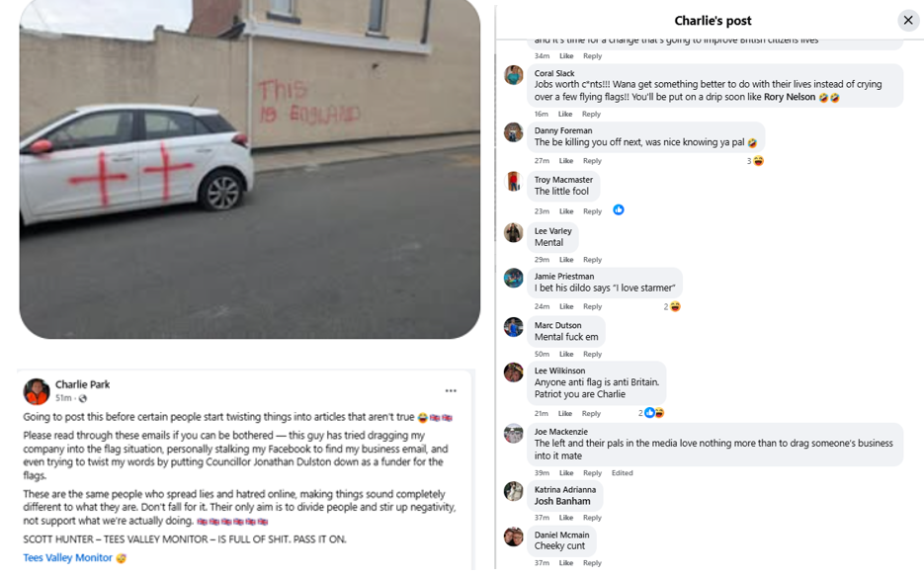View thumbs-up reaction on Troy Macmaster's comment
924x578 pixels.
pyautogui.click(x=619, y=209)
